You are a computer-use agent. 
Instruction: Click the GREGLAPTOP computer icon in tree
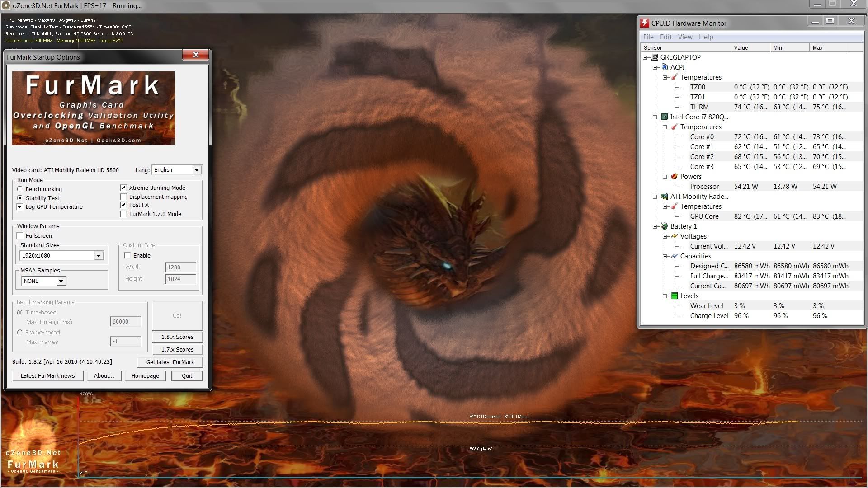(x=655, y=57)
